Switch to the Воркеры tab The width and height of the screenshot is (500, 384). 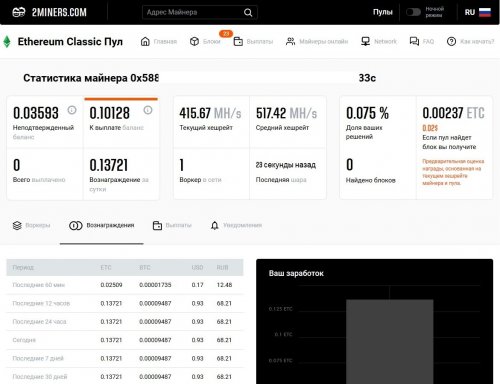(38, 225)
